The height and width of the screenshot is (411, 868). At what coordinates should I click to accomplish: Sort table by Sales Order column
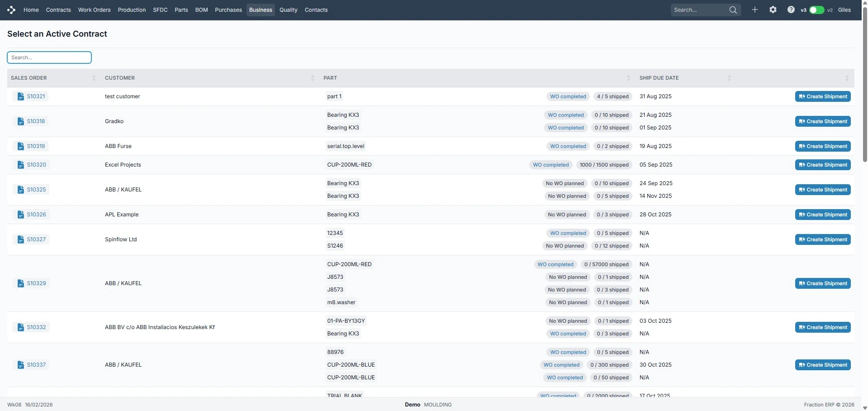(x=94, y=78)
